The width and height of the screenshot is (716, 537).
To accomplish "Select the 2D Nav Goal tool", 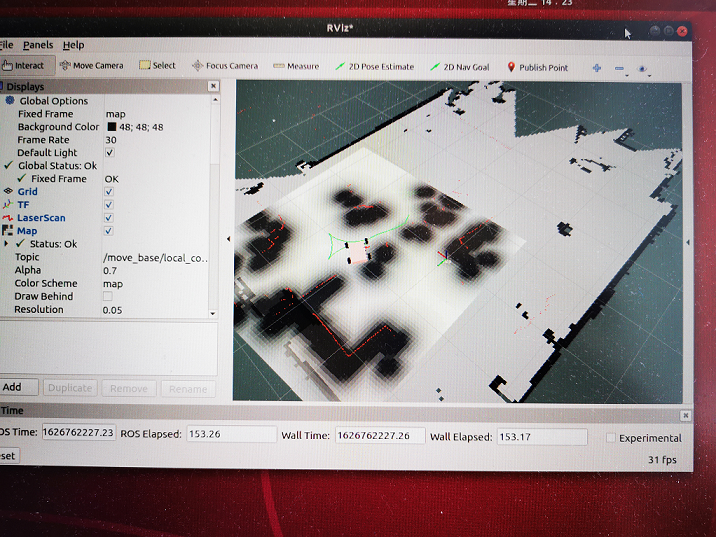I will [460, 67].
